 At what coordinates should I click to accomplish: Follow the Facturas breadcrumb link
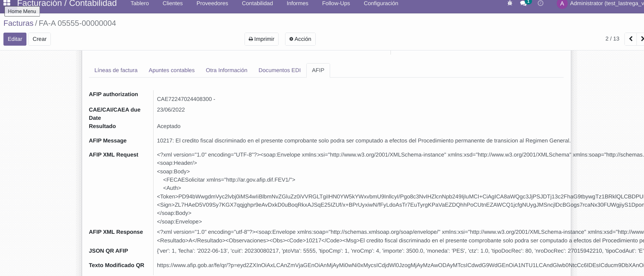(18, 23)
